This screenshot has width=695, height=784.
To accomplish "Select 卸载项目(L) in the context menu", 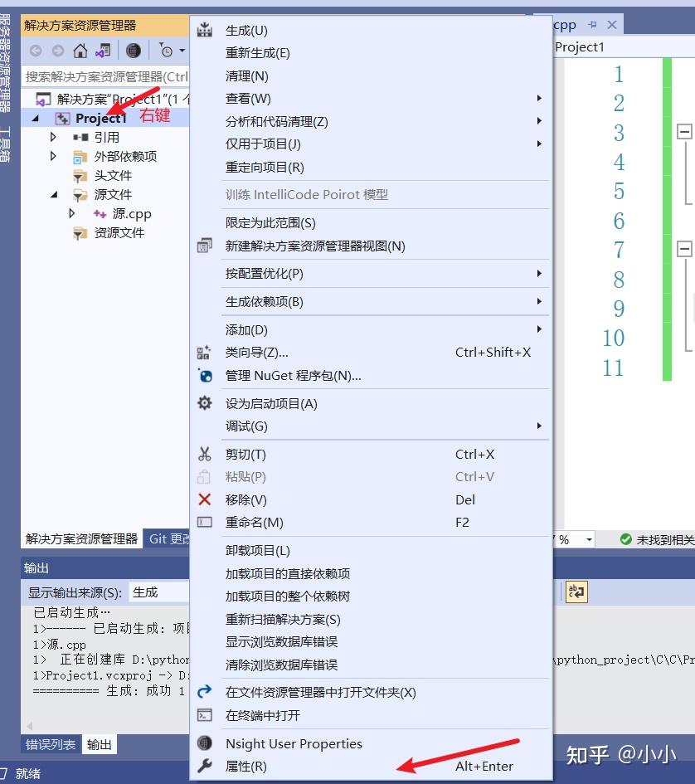I will pos(371,550).
